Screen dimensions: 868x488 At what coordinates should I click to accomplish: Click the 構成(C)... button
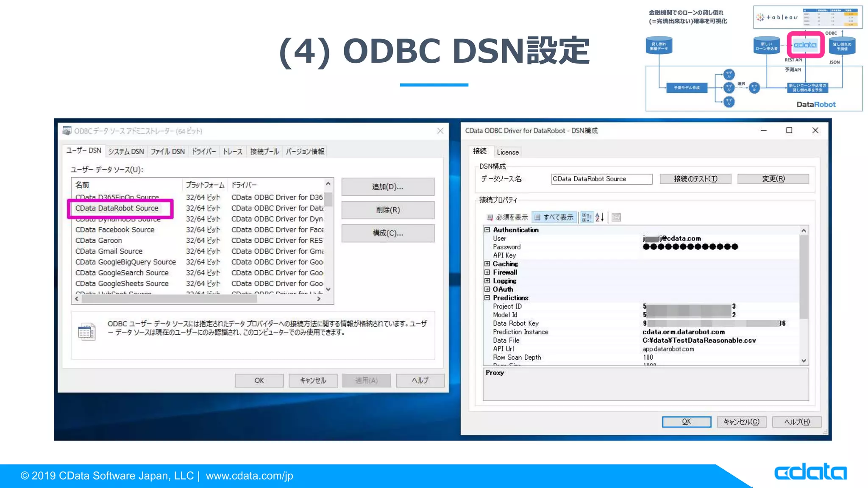387,233
